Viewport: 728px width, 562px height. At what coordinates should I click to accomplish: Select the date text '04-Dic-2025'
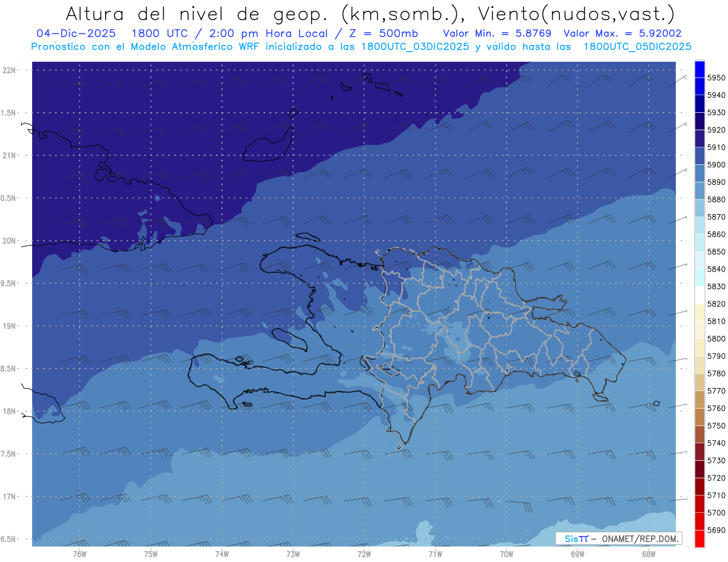76,33
